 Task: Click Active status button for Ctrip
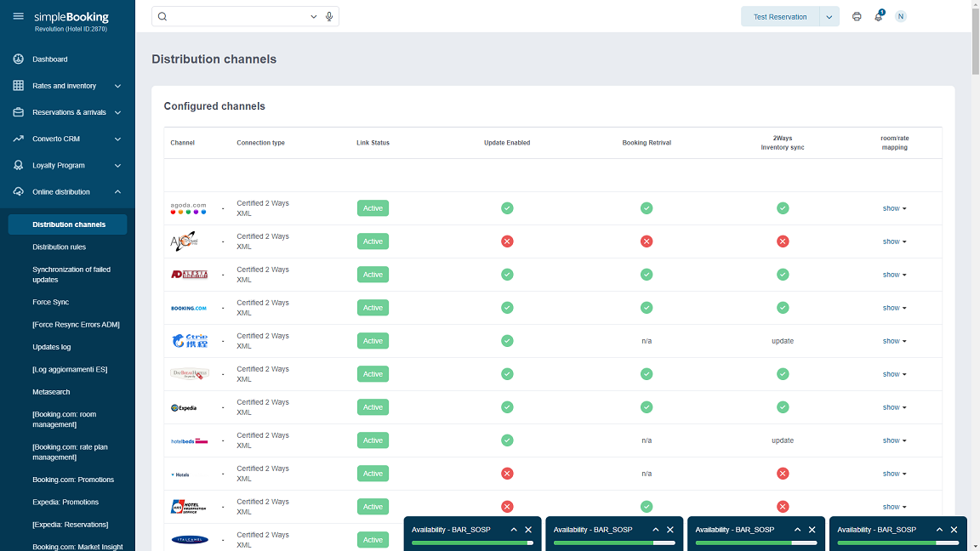click(x=373, y=341)
